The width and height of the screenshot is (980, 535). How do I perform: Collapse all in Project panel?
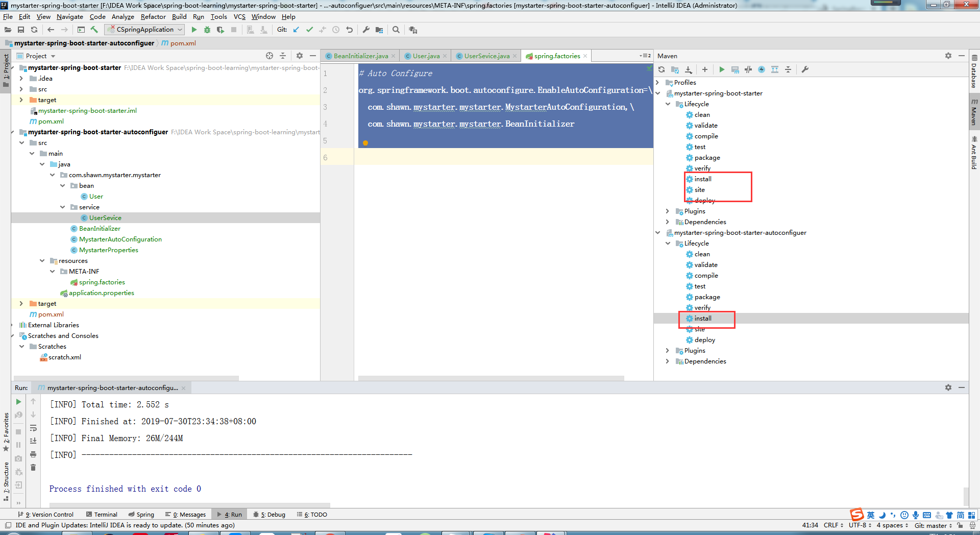pos(283,56)
